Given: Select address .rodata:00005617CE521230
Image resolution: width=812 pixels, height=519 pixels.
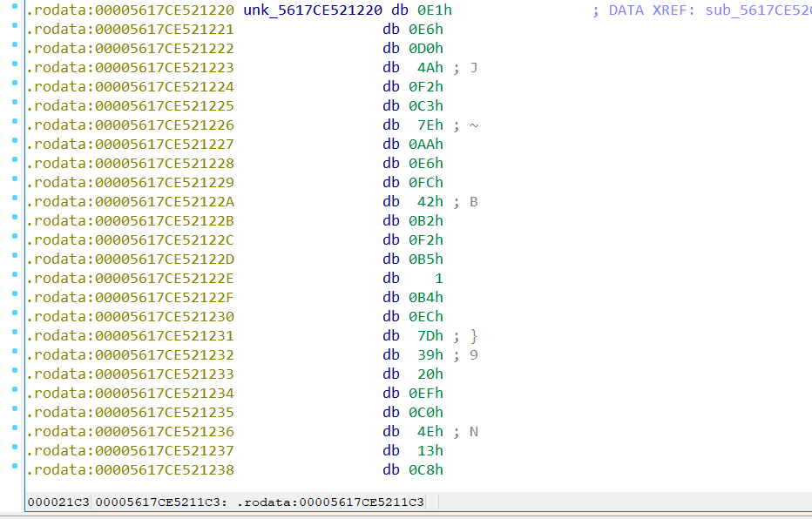Looking at the screenshot, I should (131, 316).
